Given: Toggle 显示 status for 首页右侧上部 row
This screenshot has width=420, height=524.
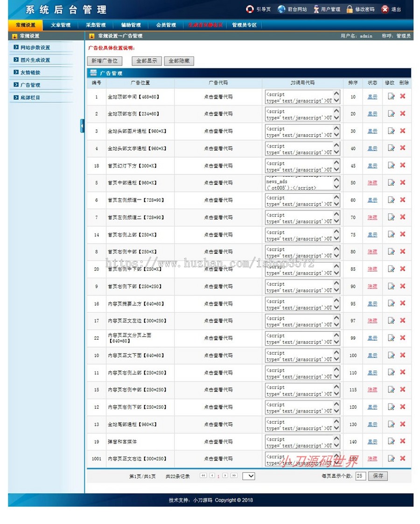Looking at the screenshot, I should pos(372,235).
